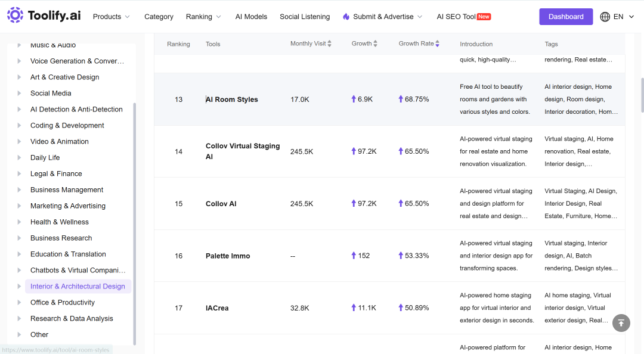Select the Education & Translation category

coord(68,254)
